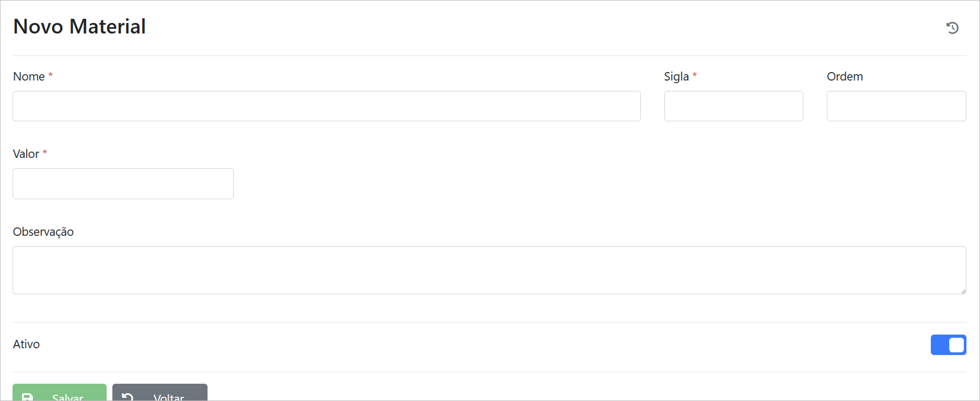Click the red asterisk next to Valor
This screenshot has width=980, height=401.
[45, 153]
